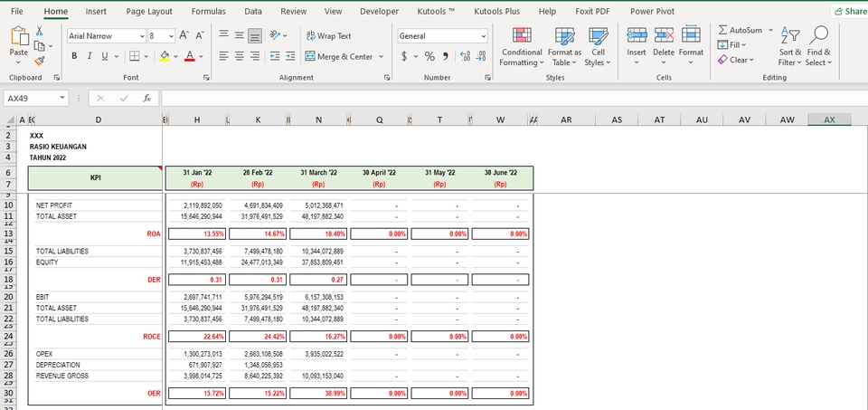Open the Borders dropdown arrow
Viewport: 868px width, 410px height.
click(x=146, y=56)
